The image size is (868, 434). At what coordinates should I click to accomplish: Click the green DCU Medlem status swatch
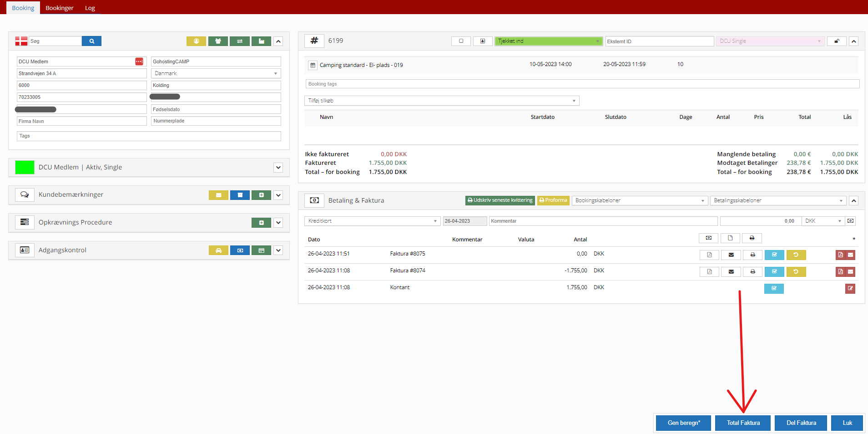25,168
